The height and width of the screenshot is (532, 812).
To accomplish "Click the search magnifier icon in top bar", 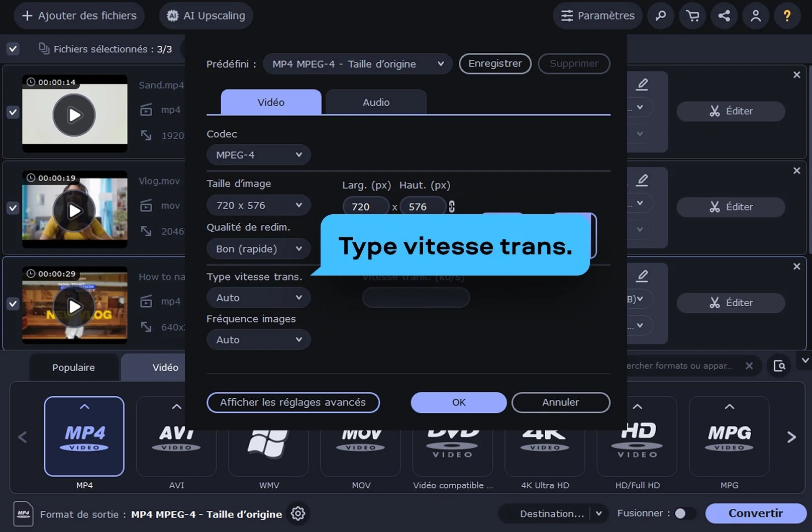I will tap(661, 16).
